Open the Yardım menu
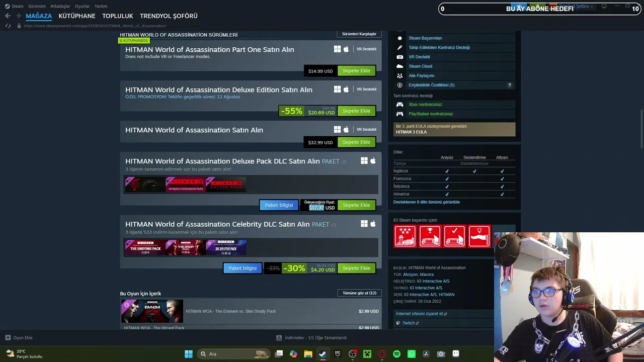 click(x=101, y=7)
